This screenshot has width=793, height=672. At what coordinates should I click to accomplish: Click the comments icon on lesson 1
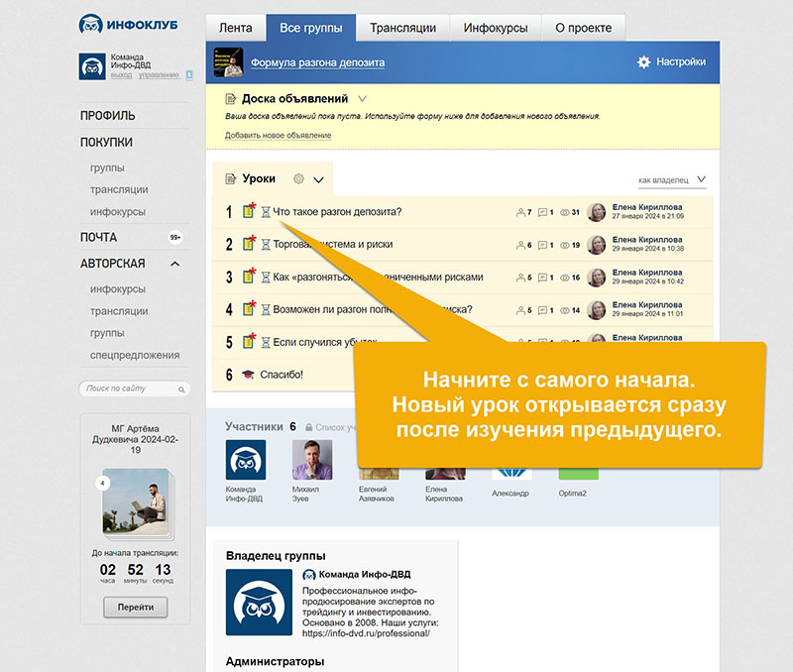coord(542,212)
